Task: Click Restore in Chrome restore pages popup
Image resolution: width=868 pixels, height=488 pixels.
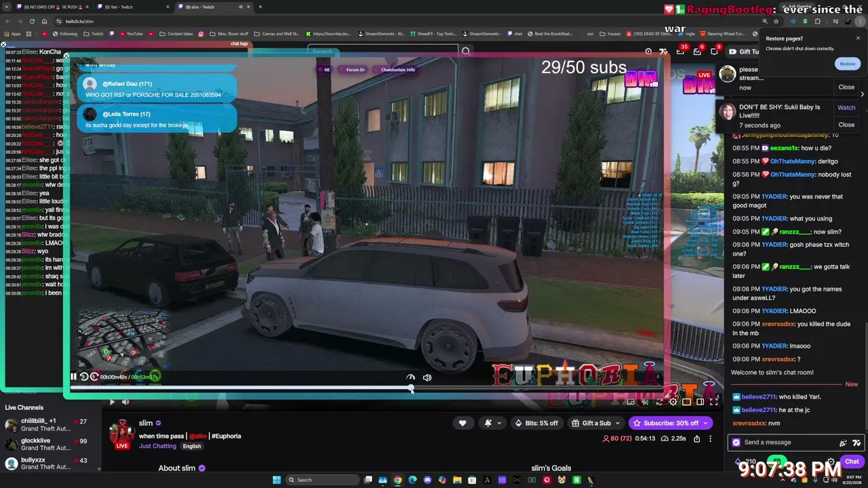Action: [x=848, y=64]
